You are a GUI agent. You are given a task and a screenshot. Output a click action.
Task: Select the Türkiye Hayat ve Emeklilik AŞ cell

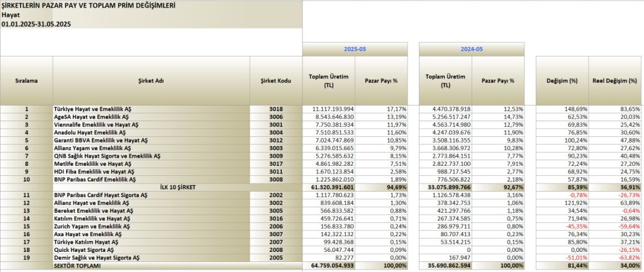(x=151, y=109)
